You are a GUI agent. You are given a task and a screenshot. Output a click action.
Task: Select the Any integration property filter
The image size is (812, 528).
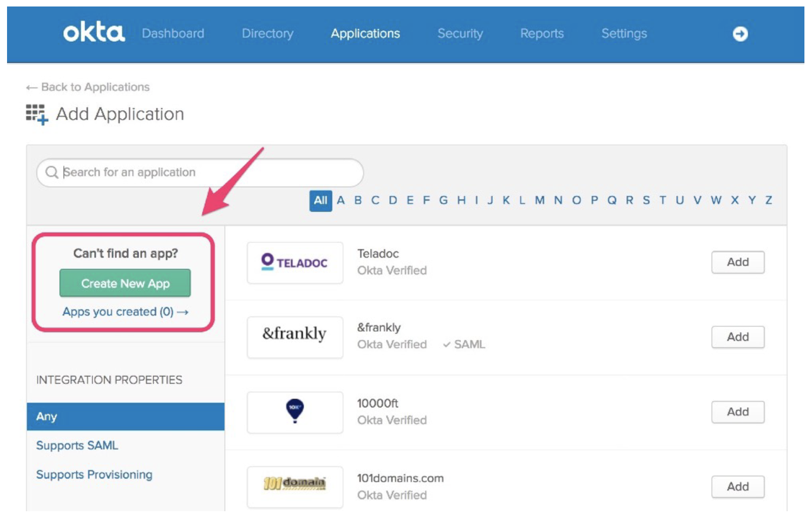point(126,417)
